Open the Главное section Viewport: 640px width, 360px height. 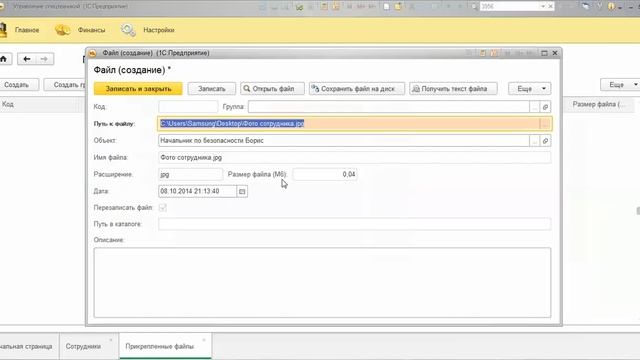pyautogui.click(x=27, y=30)
